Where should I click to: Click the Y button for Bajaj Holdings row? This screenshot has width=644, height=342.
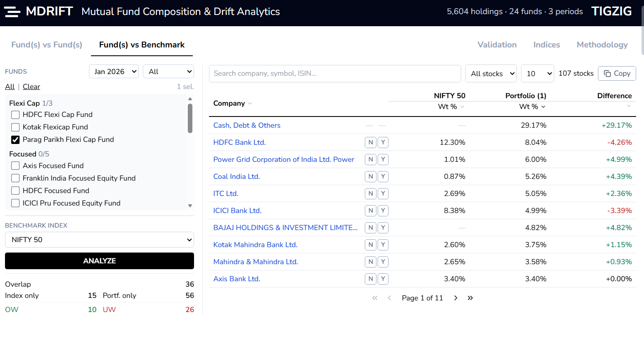tap(383, 228)
